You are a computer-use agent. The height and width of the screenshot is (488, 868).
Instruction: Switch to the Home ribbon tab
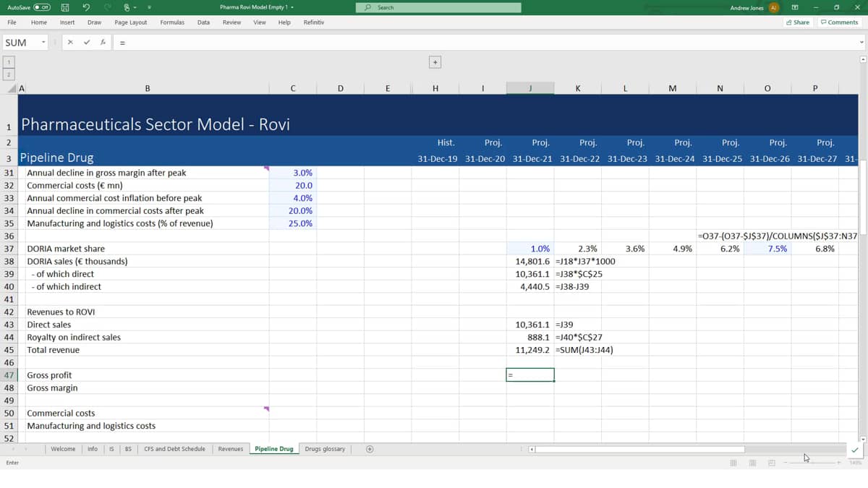pos(39,22)
